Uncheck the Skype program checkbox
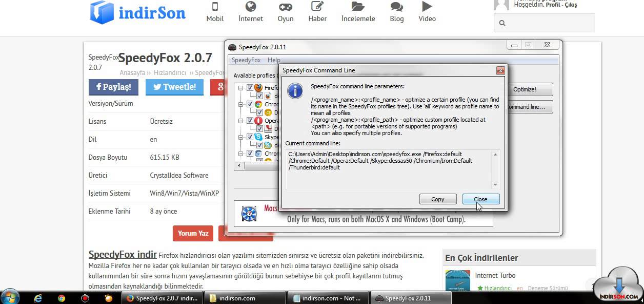This screenshot has height=304, width=644. tap(250, 137)
